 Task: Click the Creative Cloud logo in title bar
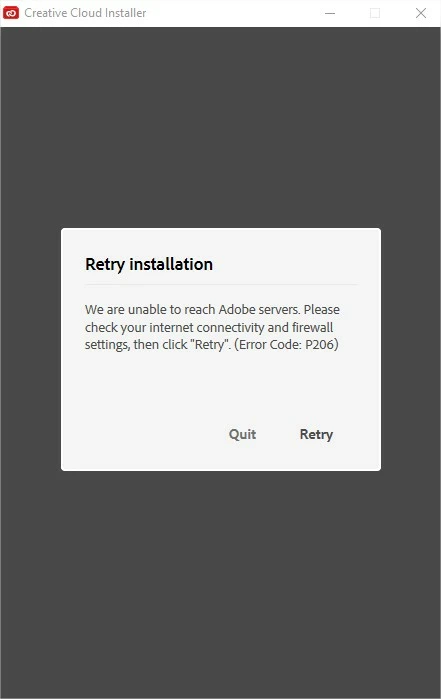11,13
